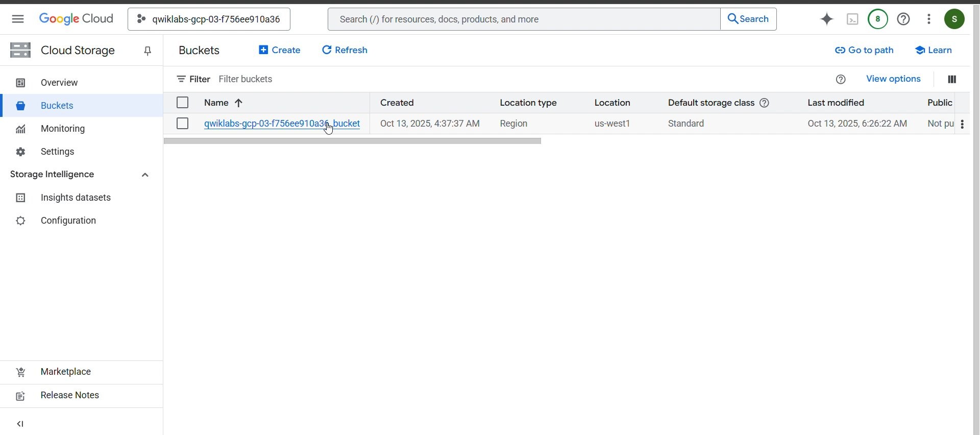
Task: Toggle the select-all buckets checkbox
Action: tap(182, 103)
